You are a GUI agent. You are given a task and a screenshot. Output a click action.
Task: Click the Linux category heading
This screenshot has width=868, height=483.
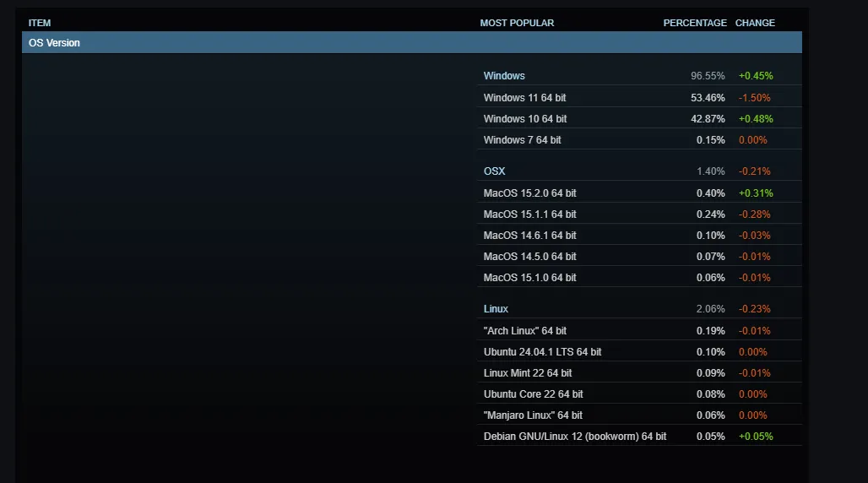(x=496, y=309)
